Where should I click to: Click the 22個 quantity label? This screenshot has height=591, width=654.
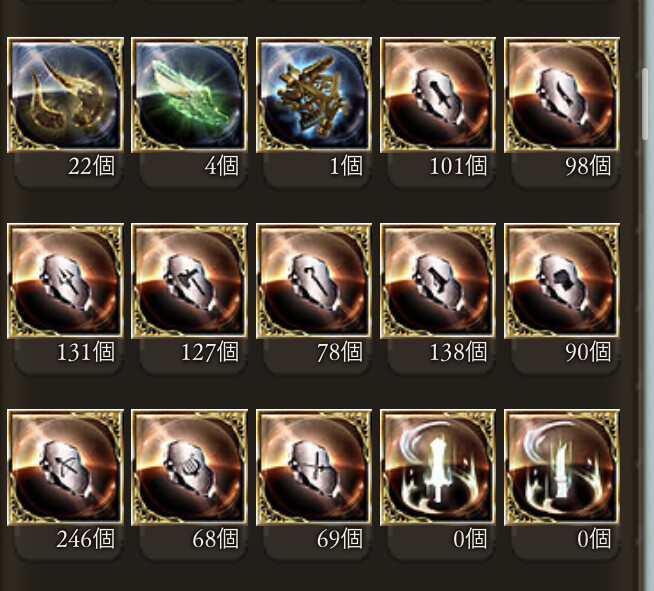click(91, 166)
